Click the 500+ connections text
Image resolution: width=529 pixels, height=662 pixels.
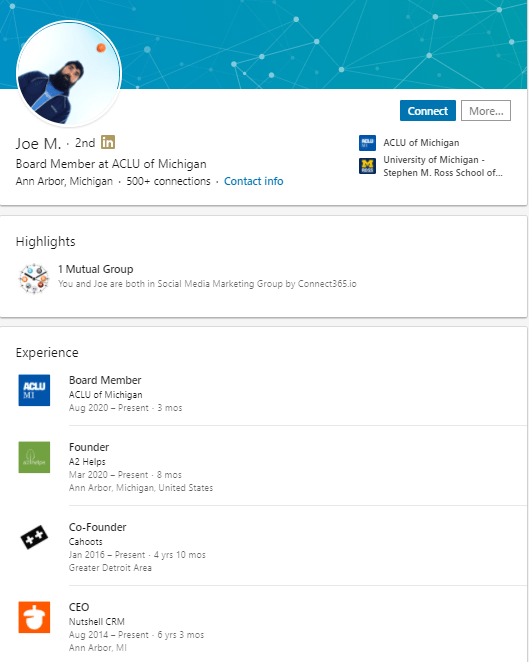pos(168,181)
